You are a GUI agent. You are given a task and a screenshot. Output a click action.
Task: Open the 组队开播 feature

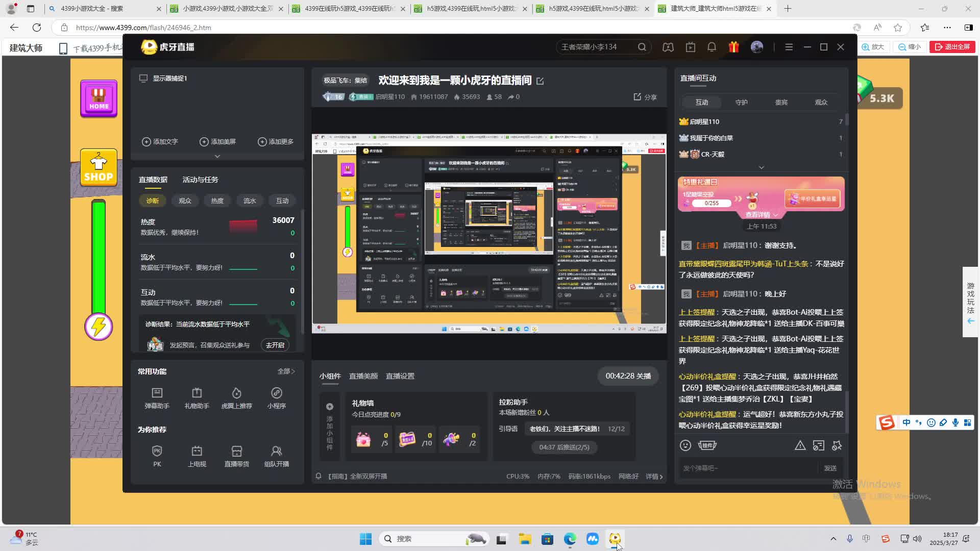click(276, 455)
